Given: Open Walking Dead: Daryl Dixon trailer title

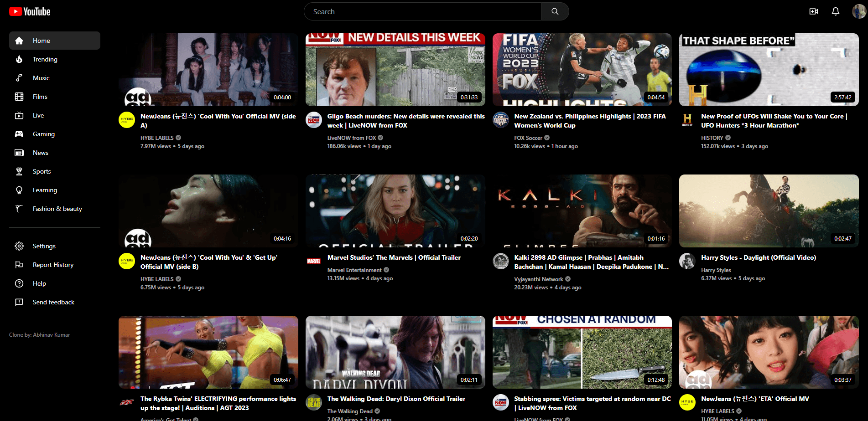Looking at the screenshot, I should click(x=396, y=399).
